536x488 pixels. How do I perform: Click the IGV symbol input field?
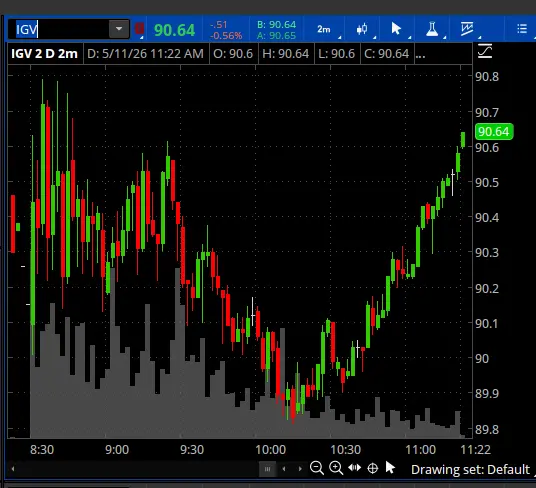click(x=59, y=29)
